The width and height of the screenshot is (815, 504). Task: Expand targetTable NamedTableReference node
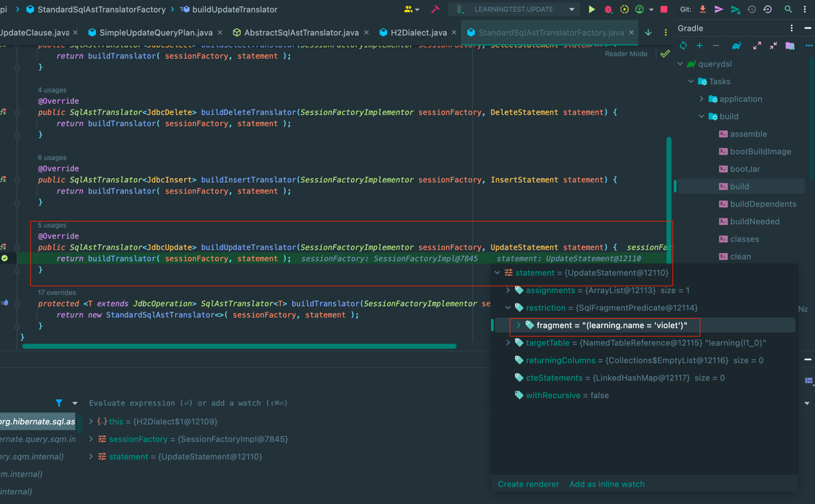tap(508, 343)
